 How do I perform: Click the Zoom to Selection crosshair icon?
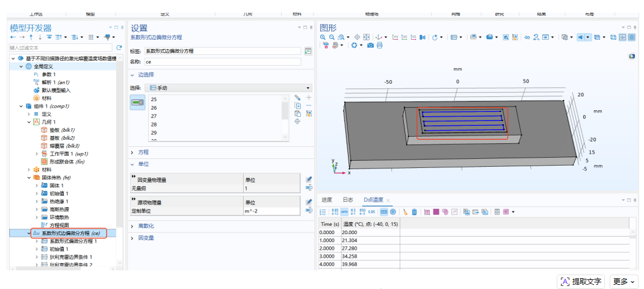point(357,37)
